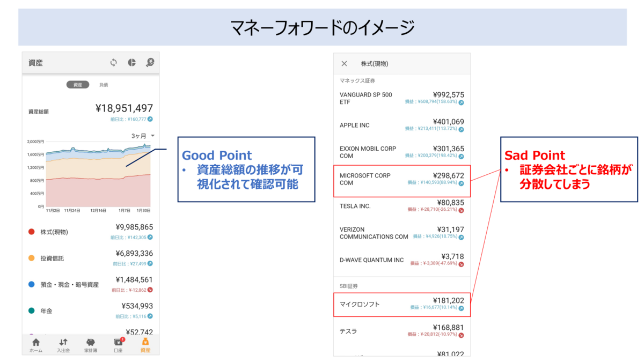The height and width of the screenshot is (362, 644).
Task: Tap the gain arrow on マイクロソフト row
Action: (x=461, y=308)
